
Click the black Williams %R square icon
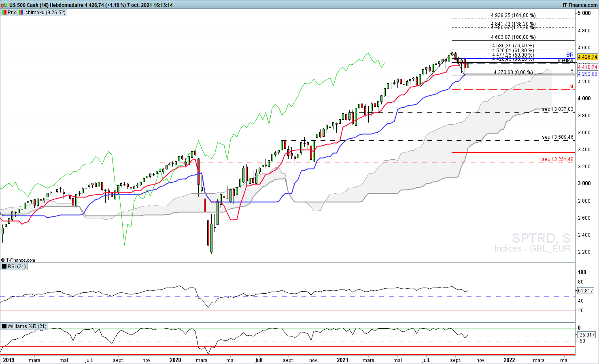pyautogui.click(x=4, y=326)
